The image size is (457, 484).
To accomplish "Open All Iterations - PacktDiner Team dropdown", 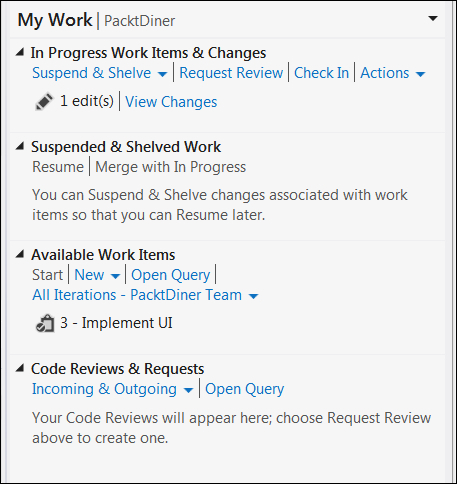I will (x=145, y=295).
